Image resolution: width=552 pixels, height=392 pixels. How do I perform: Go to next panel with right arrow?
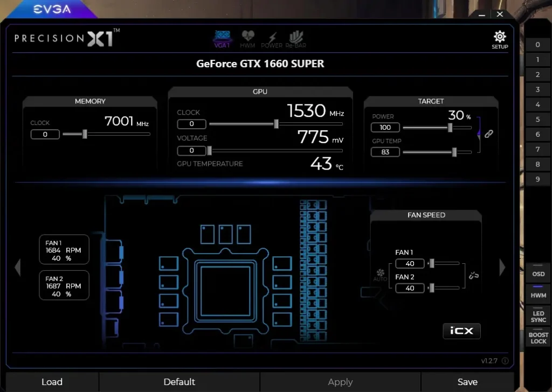click(502, 268)
